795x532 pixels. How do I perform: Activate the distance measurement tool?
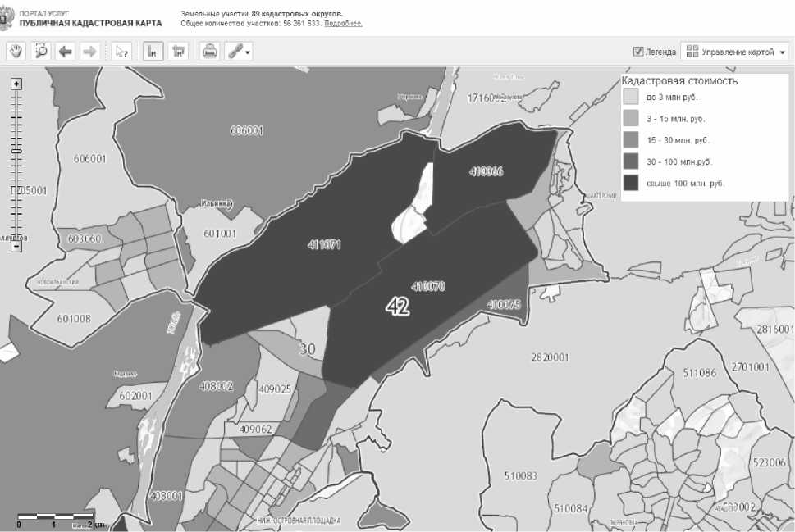click(x=153, y=51)
